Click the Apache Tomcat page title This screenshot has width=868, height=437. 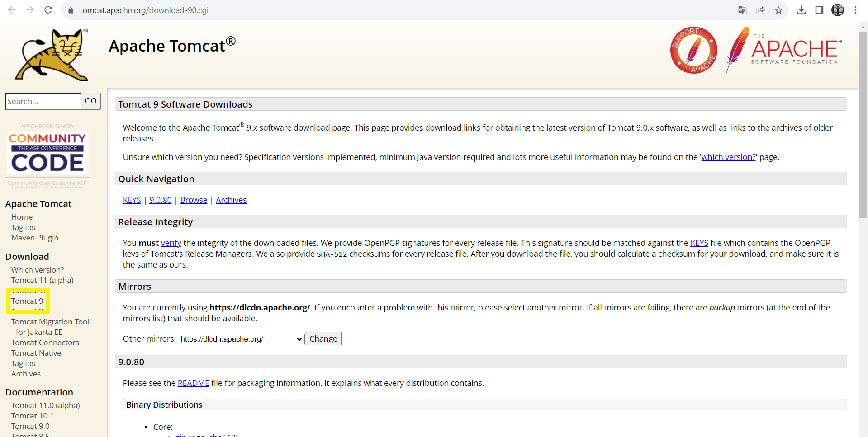[172, 46]
